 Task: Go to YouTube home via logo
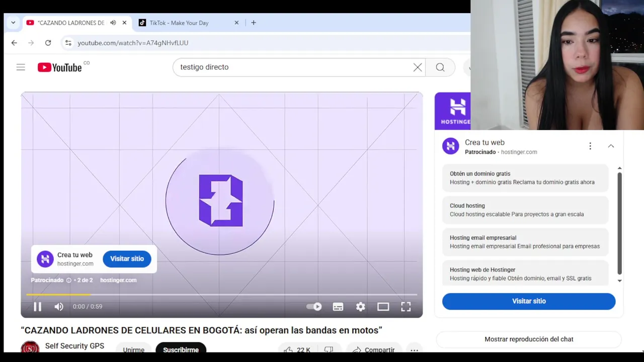coord(60,67)
